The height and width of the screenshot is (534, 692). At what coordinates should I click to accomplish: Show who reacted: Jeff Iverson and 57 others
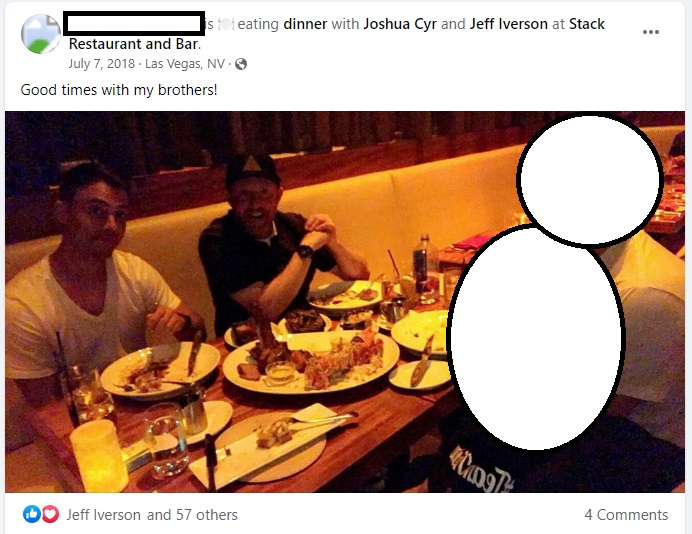pos(152,515)
